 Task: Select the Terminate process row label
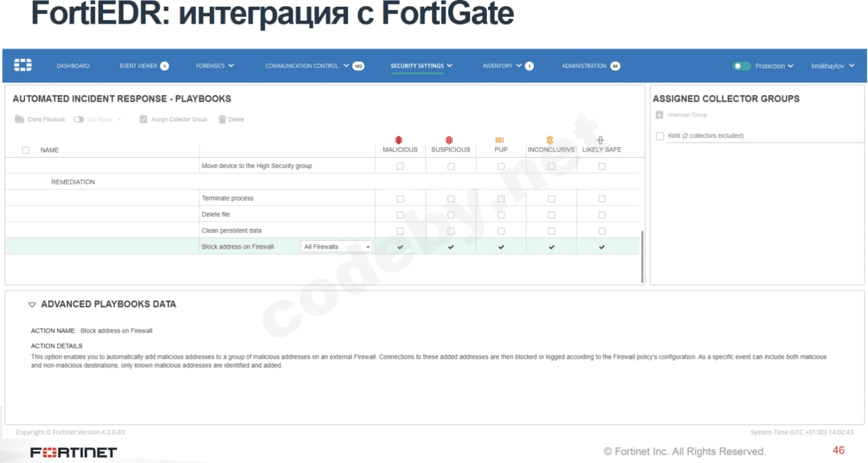tap(227, 199)
